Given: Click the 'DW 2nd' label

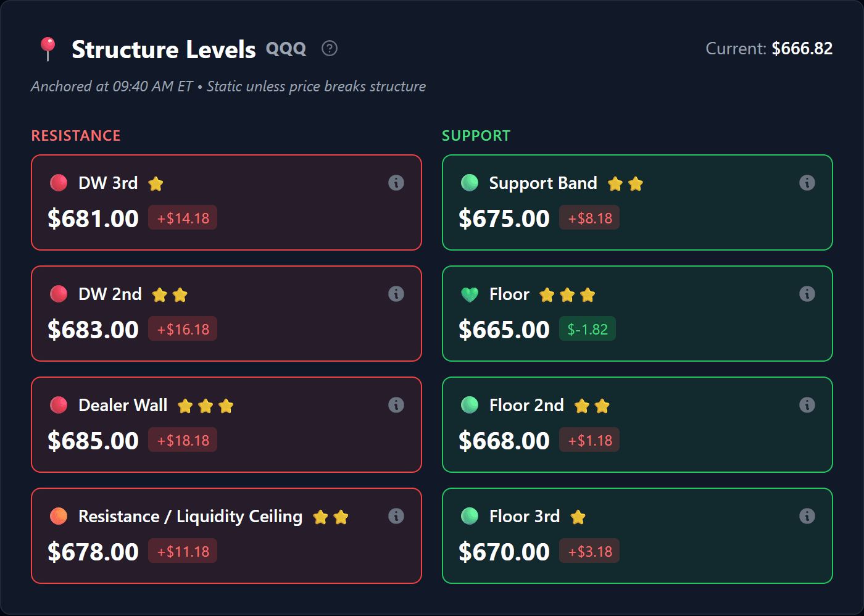Looking at the screenshot, I should pyautogui.click(x=110, y=294).
